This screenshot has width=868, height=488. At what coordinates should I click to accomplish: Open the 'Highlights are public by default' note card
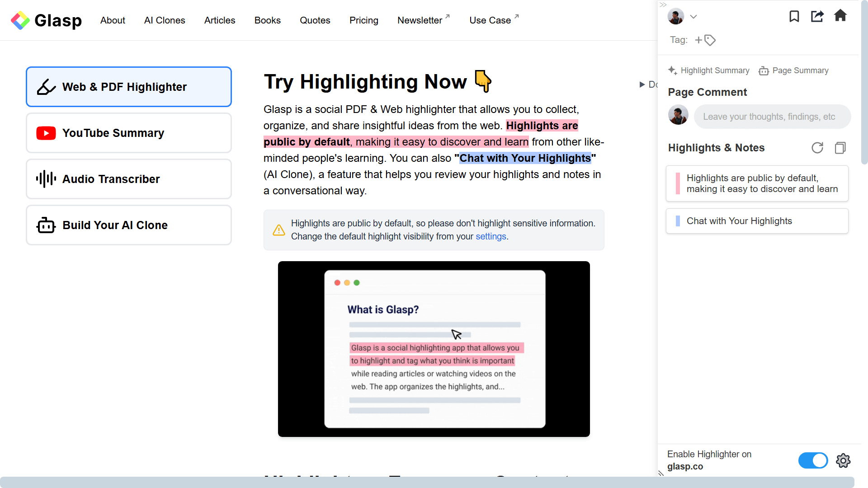coord(757,183)
